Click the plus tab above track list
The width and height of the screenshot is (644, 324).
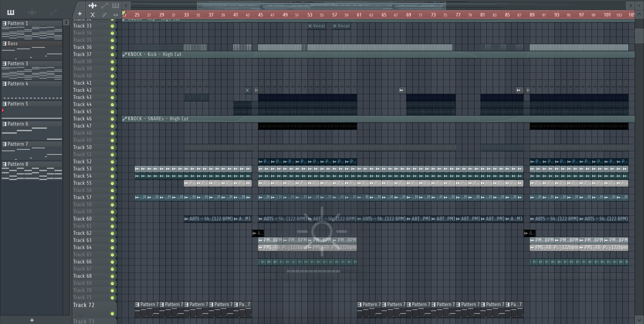[80, 14]
